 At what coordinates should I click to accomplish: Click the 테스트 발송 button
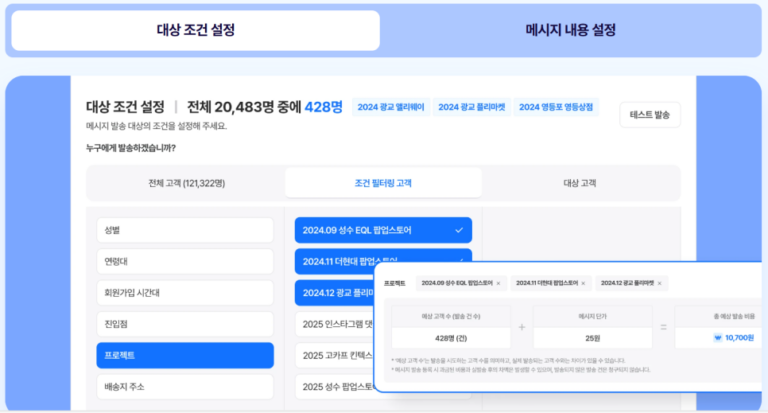[x=649, y=115]
